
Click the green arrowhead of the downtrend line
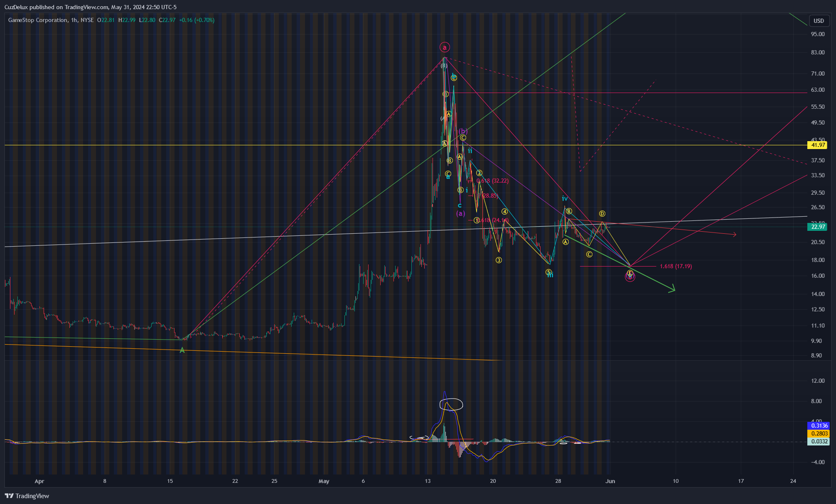click(672, 289)
